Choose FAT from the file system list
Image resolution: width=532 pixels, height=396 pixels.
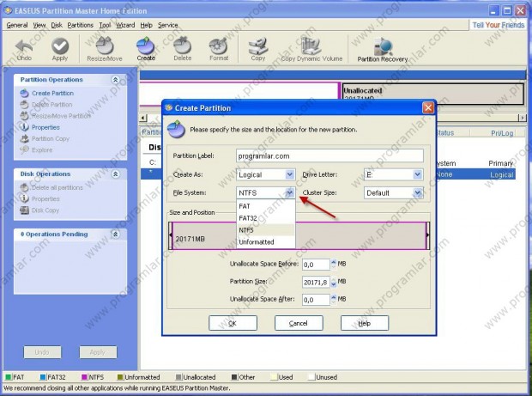[x=266, y=206]
